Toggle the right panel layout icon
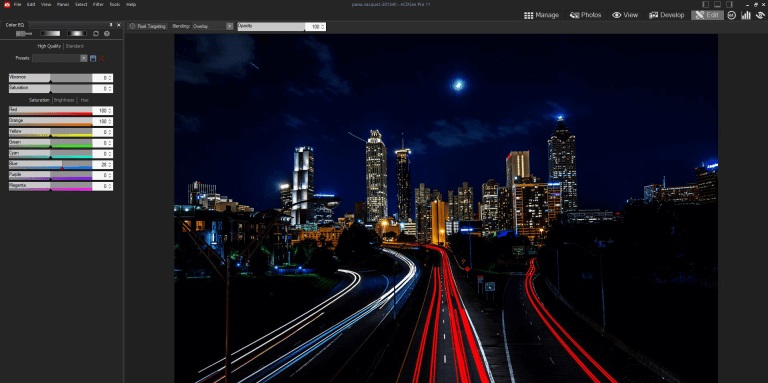768x383 pixels. (x=729, y=4)
